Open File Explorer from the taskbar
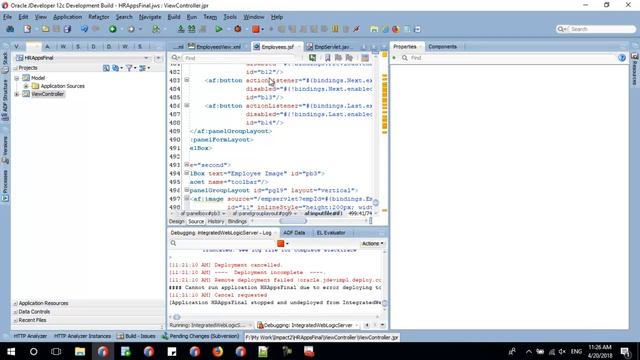 80,351
